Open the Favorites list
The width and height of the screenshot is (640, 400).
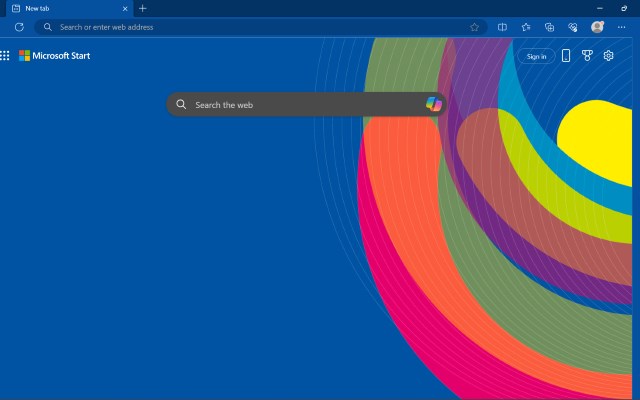coord(526,27)
